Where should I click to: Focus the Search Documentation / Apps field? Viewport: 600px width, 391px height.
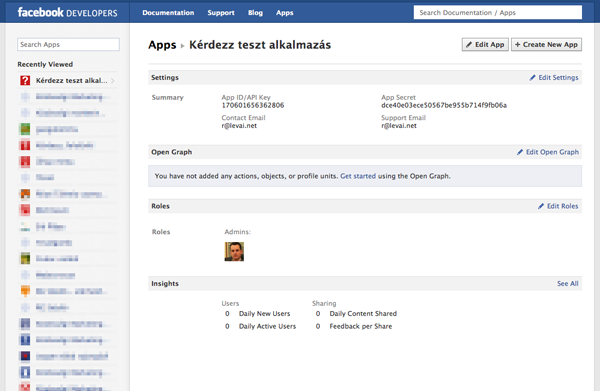pos(497,13)
